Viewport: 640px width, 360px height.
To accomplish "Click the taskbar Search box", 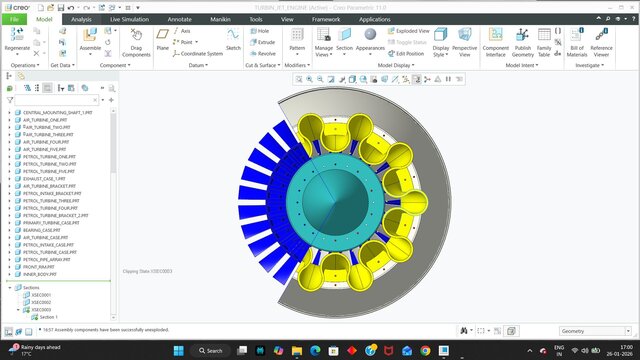I will coord(211,351).
